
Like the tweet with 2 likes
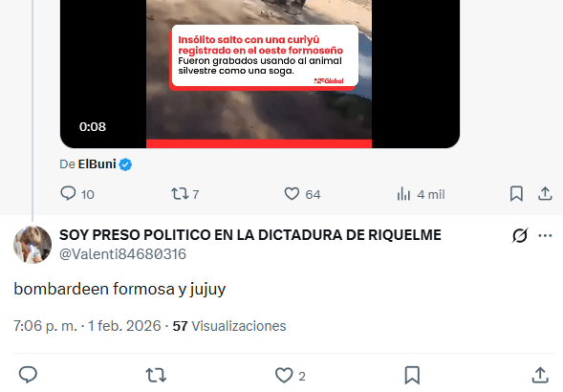pyautogui.click(x=291, y=376)
